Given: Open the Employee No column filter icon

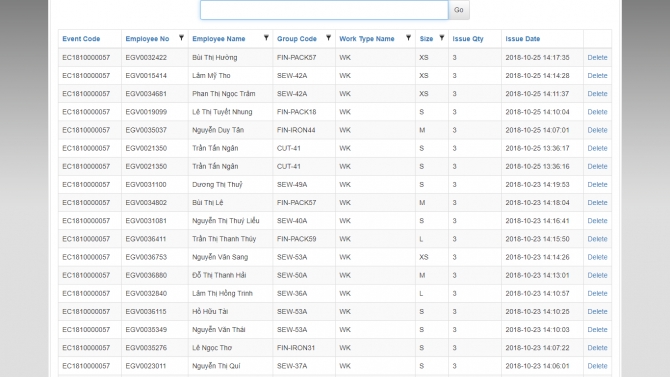Looking at the screenshot, I should [x=181, y=38].
